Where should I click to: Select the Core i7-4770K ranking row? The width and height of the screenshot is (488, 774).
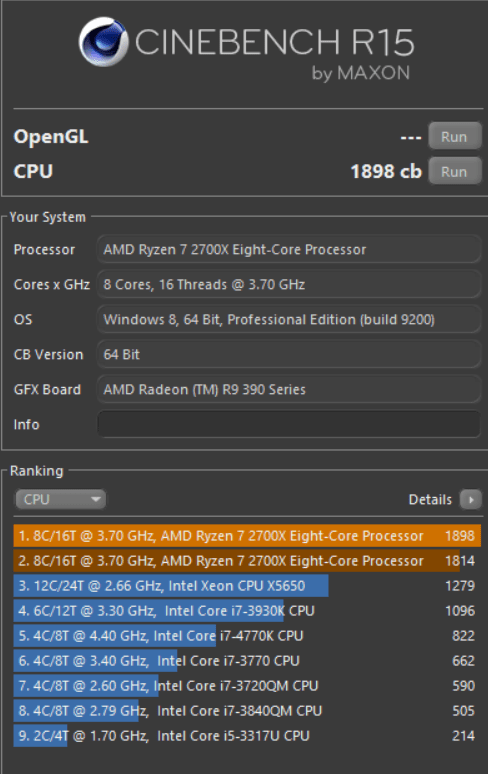247,636
